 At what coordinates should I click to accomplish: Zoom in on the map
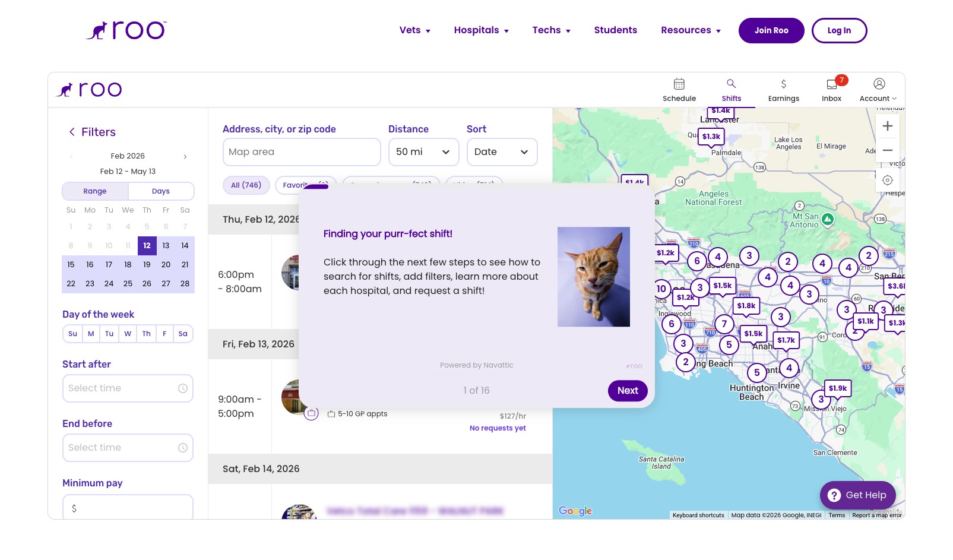tap(888, 126)
